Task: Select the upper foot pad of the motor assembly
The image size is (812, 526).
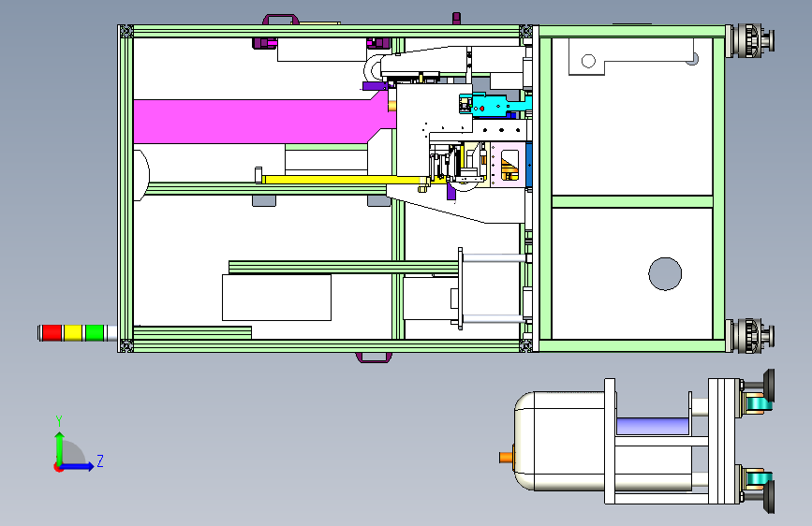Action: pyautogui.click(x=769, y=386)
